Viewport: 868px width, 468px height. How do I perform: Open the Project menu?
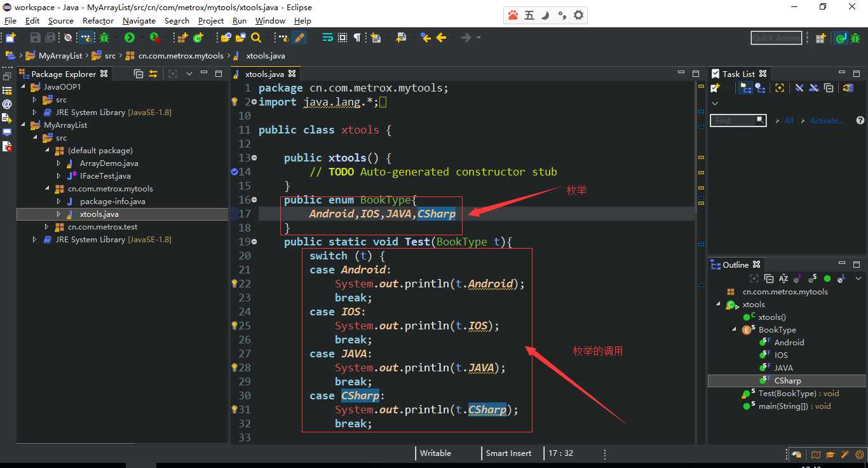211,20
